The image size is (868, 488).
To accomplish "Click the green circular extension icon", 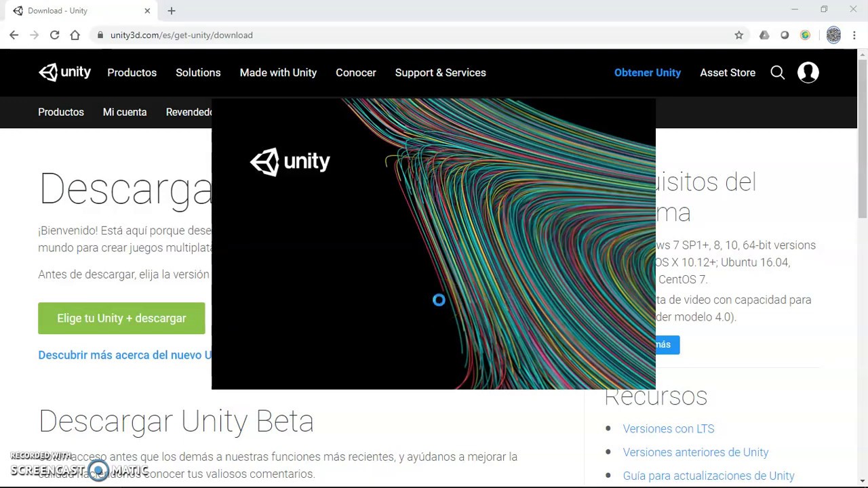I will click(x=805, y=35).
